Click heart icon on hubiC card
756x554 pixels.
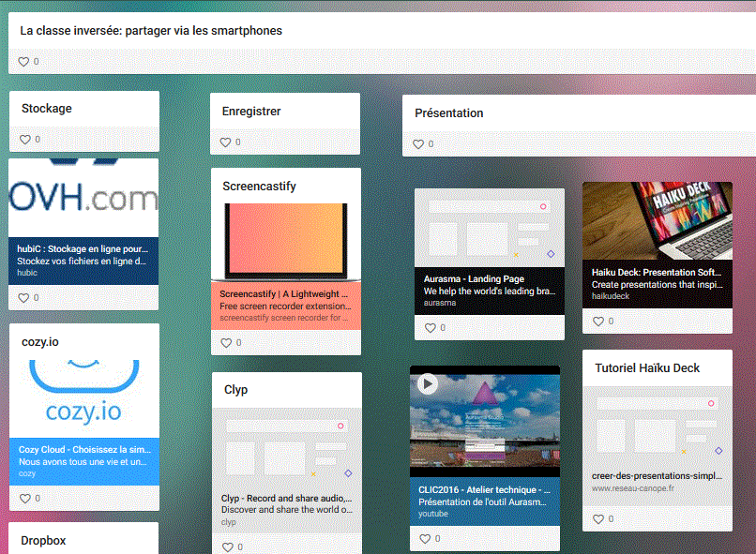pyautogui.click(x=25, y=298)
